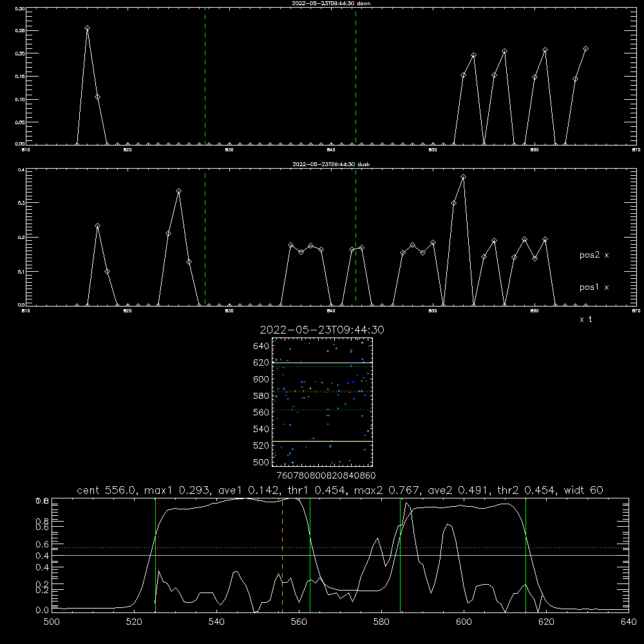Click the '760780800820840860' x-axis label string

(326, 475)
